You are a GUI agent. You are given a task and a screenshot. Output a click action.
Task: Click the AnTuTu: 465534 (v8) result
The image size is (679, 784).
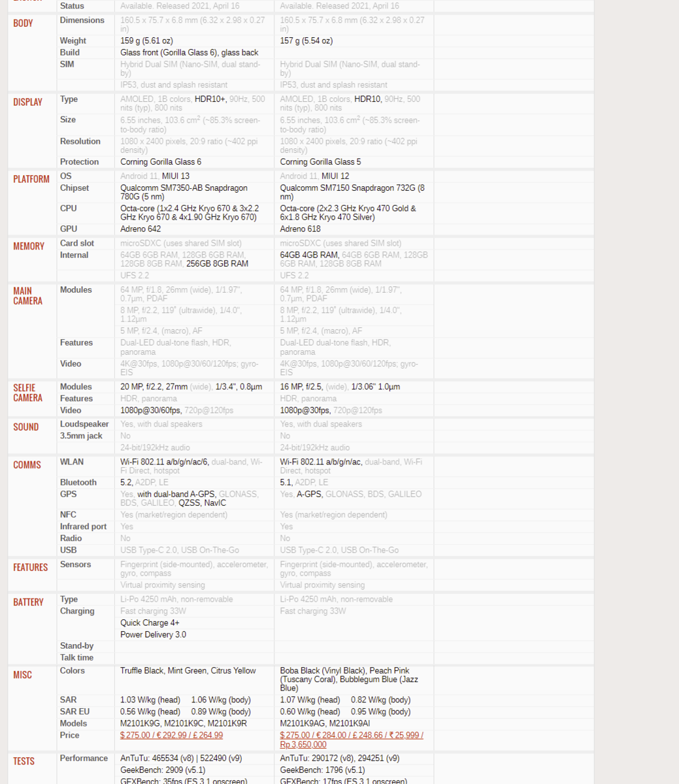pos(181,758)
